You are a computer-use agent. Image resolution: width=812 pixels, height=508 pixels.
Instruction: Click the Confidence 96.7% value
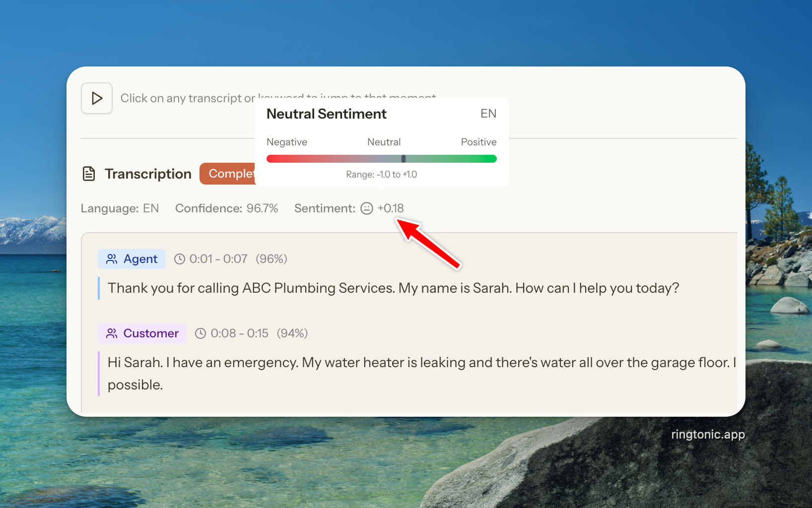click(x=262, y=208)
